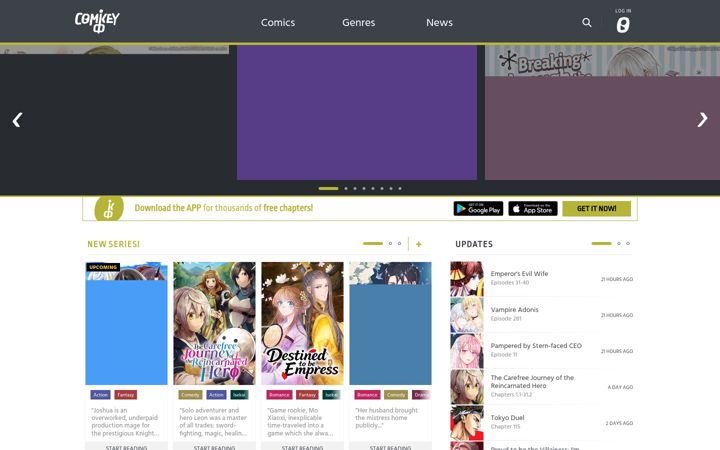
Task: Click the Comikey logo in the header
Action: tap(97, 21)
